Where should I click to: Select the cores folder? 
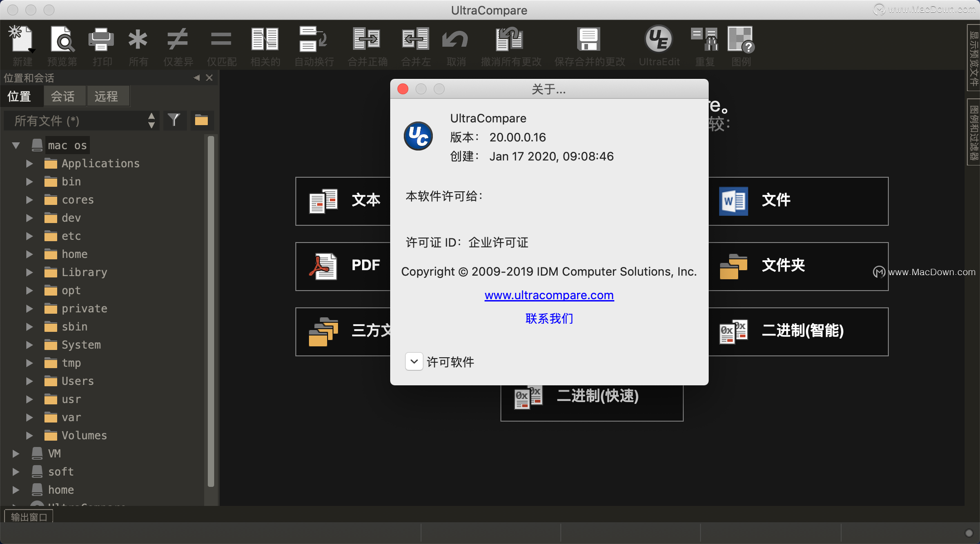[x=78, y=200]
